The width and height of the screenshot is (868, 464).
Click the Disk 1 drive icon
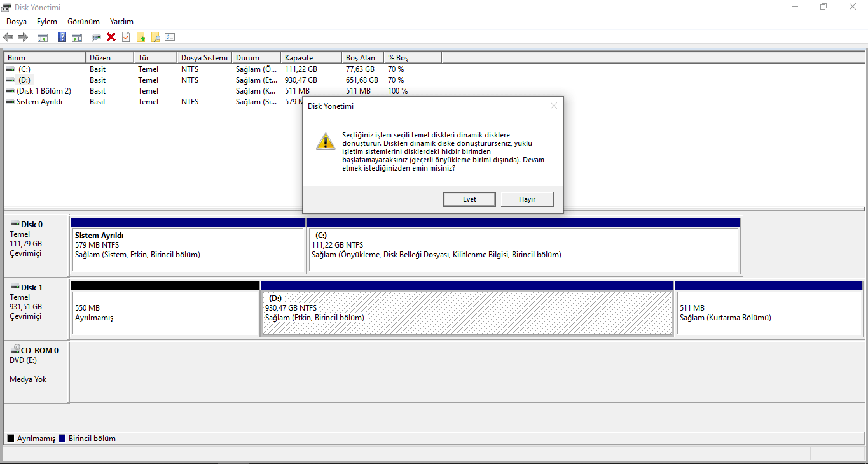pyautogui.click(x=15, y=287)
